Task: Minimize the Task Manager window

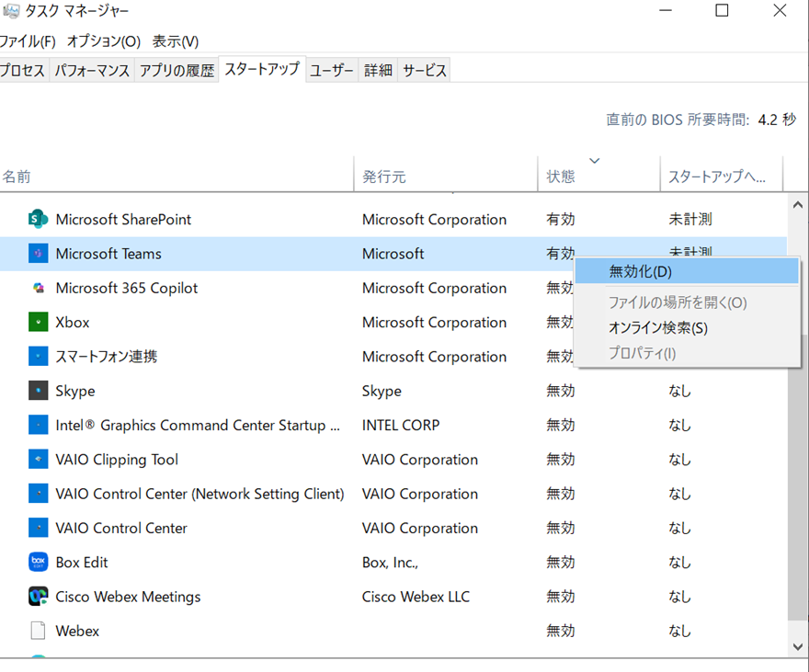Action: (666, 10)
